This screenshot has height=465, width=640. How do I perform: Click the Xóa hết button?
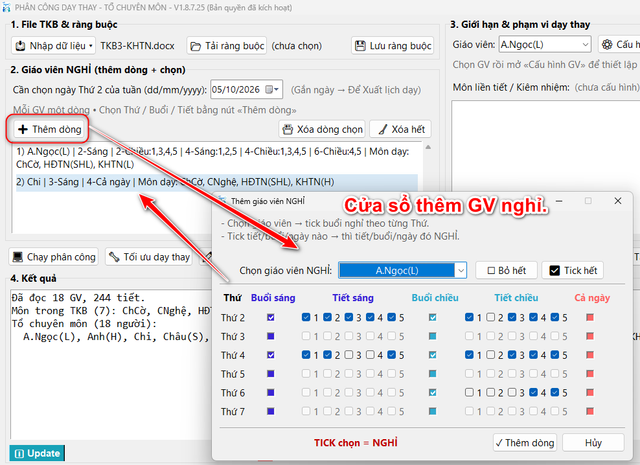[x=400, y=129]
